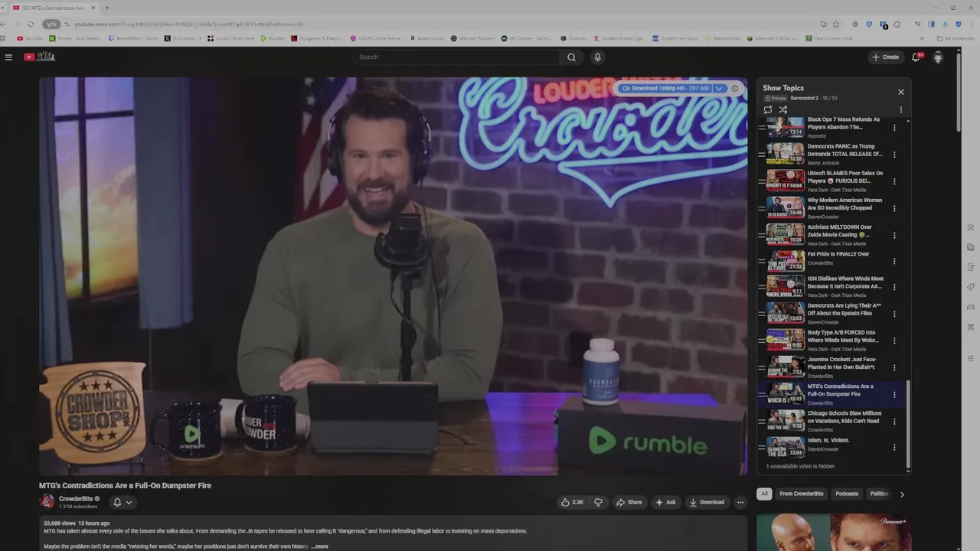980x551 pixels.
Task: Click inside the YouTube search box
Action: [x=457, y=57]
